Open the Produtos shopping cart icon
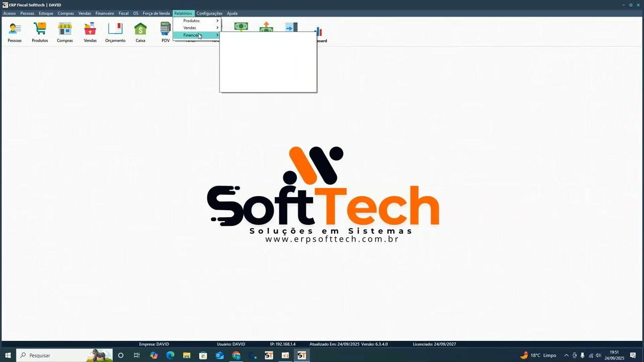The height and width of the screenshot is (362, 644). [40, 33]
